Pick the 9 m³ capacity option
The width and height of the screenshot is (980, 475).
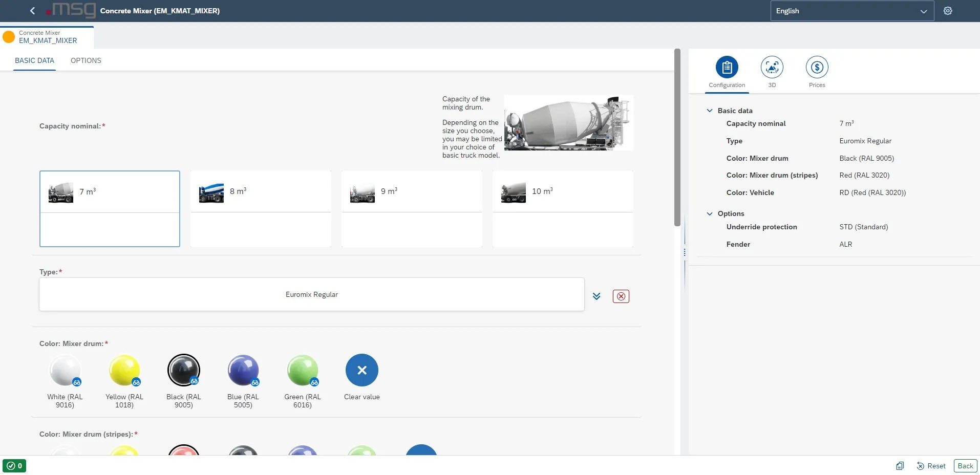pyautogui.click(x=412, y=191)
